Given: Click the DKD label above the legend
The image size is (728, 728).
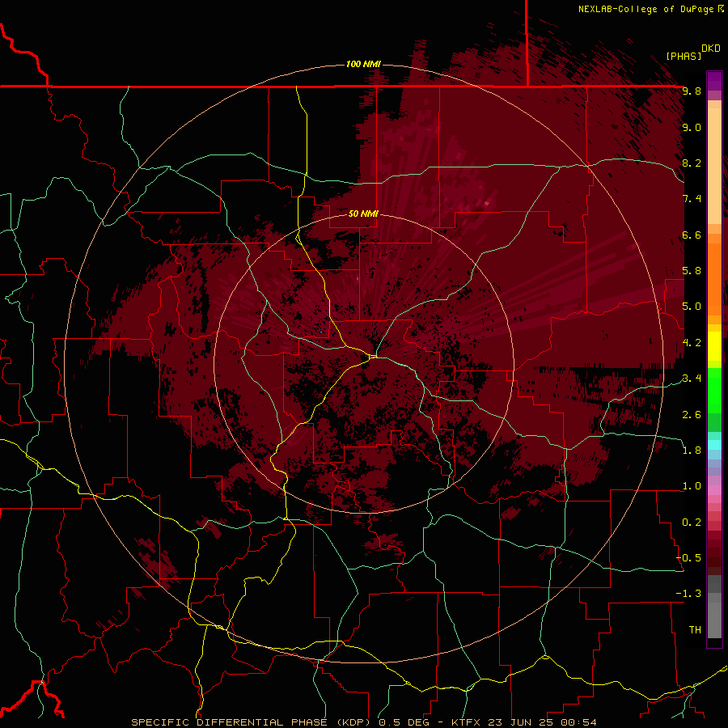Looking at the screenshot, I should point(711,49).
